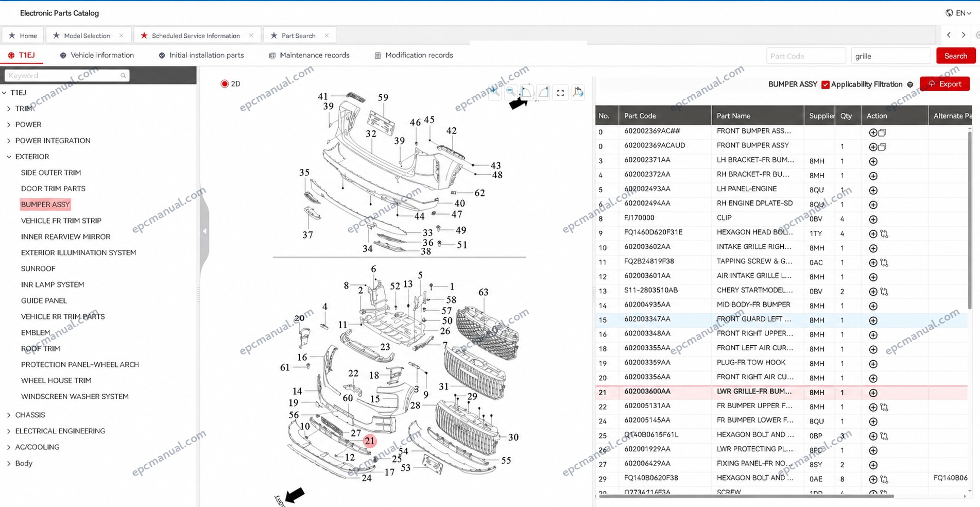Rotate the diagram clockwise
This screenshot has width=980, height=507.
543,92
